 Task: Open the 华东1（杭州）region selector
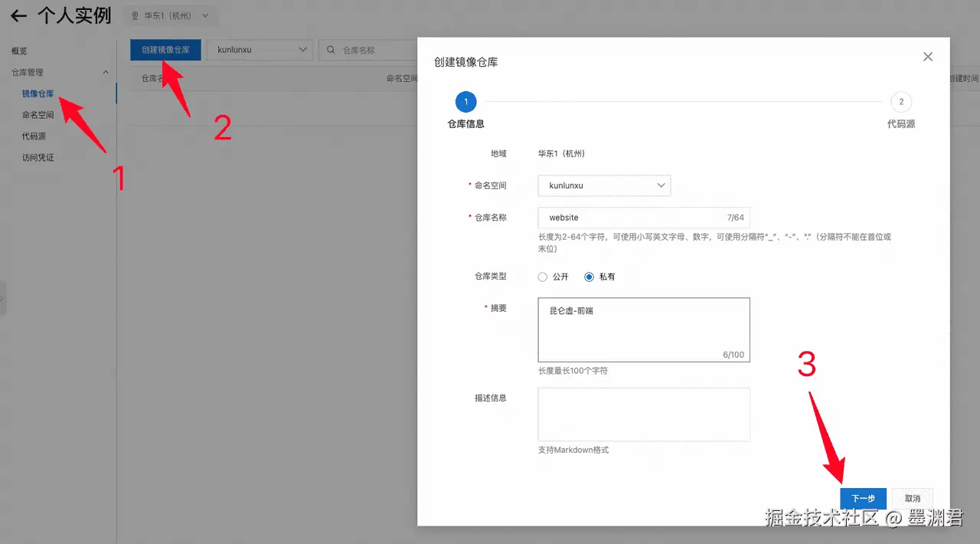click(x=169, y=15)
